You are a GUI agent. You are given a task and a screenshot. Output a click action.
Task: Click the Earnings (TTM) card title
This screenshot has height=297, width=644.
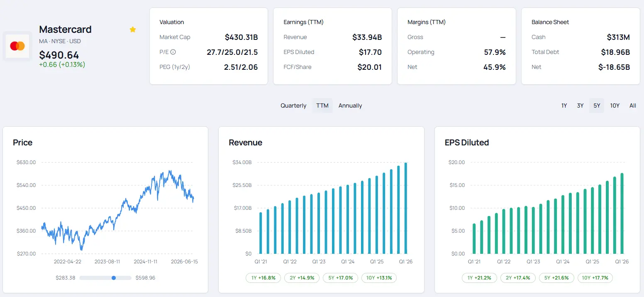[303, 22]
